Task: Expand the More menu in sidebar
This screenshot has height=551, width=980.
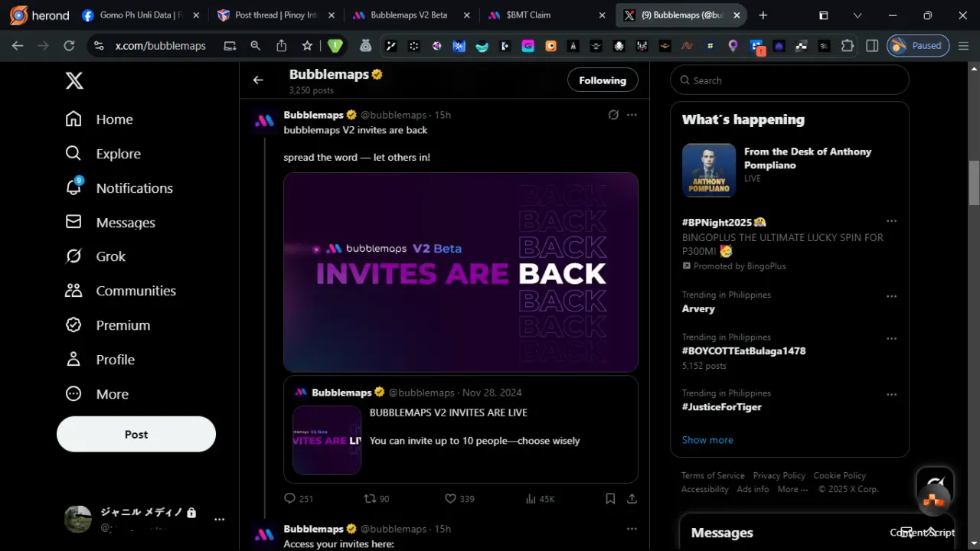Action: pos(97,394)
